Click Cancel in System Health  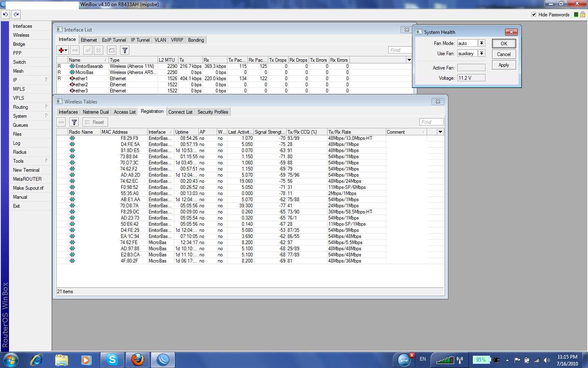[x=504, y=54]
